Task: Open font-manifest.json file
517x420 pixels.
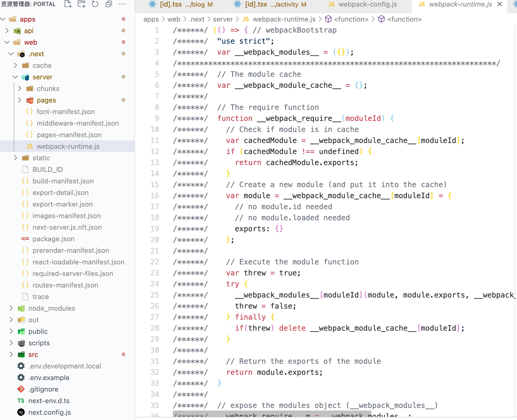Action: pos(67,112)
